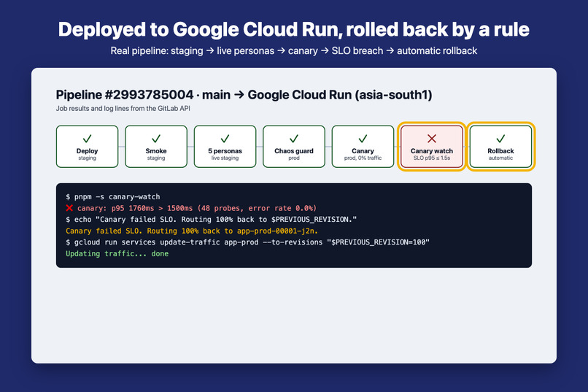Image resolution: width=588 pixels, height=392 pixels.
Task: Click the red X icon in the terminal log
Action: click(x=69, y=208)
